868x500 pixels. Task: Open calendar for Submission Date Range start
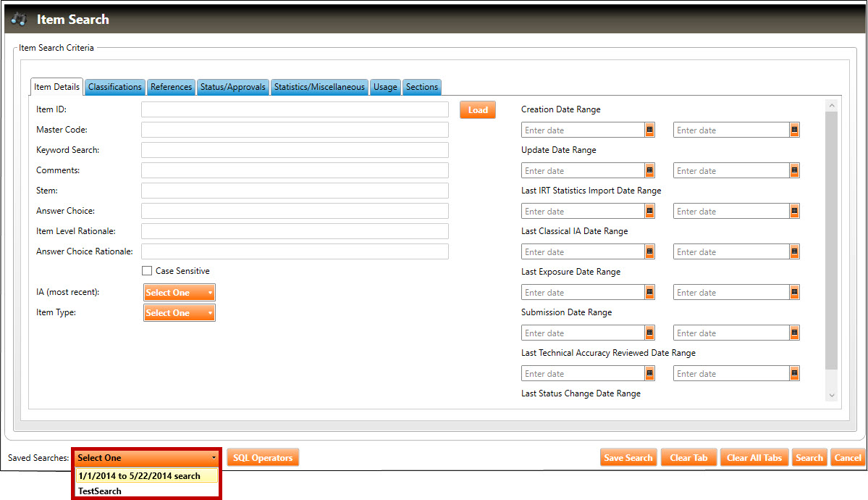click(x=649, y=333)
